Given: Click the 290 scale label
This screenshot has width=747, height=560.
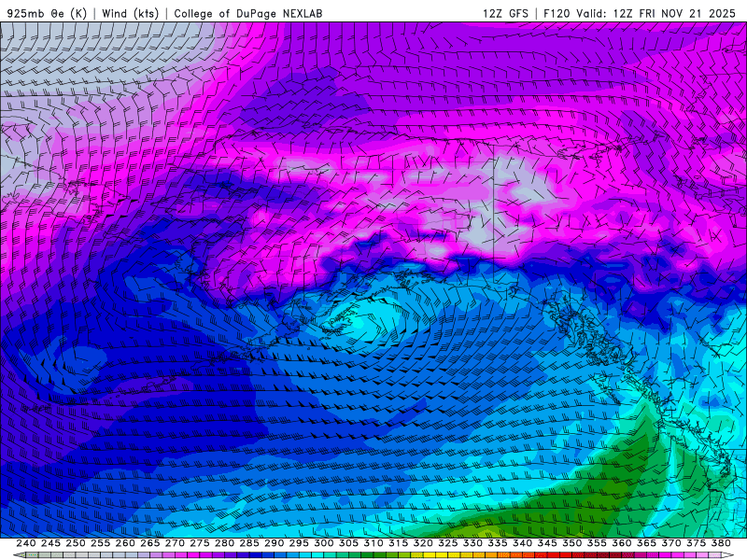Looking at the screenshot, I should [274, 543].
